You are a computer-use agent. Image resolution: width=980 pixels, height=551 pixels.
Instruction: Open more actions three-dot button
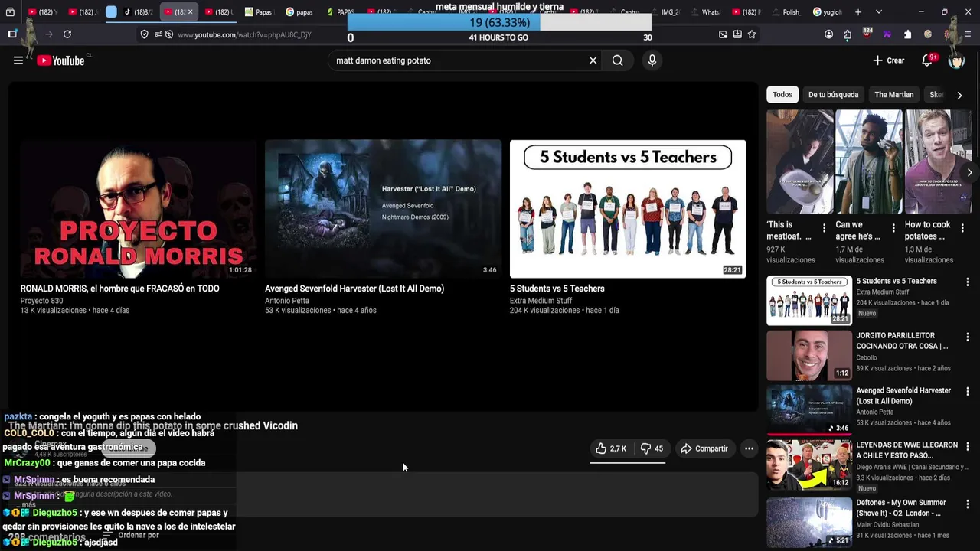point(750,448)
